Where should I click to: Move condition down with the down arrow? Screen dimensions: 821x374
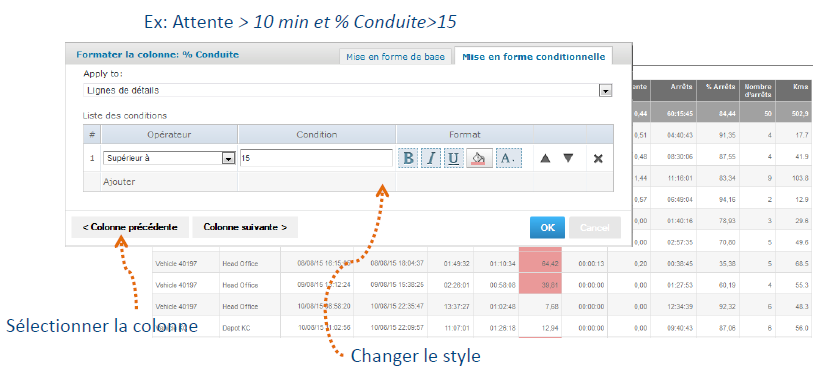click(568, 158)
